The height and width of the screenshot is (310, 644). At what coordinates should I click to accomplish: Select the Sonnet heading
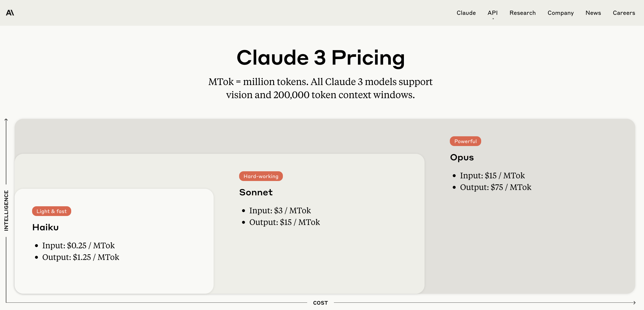(x=256, y=192)
